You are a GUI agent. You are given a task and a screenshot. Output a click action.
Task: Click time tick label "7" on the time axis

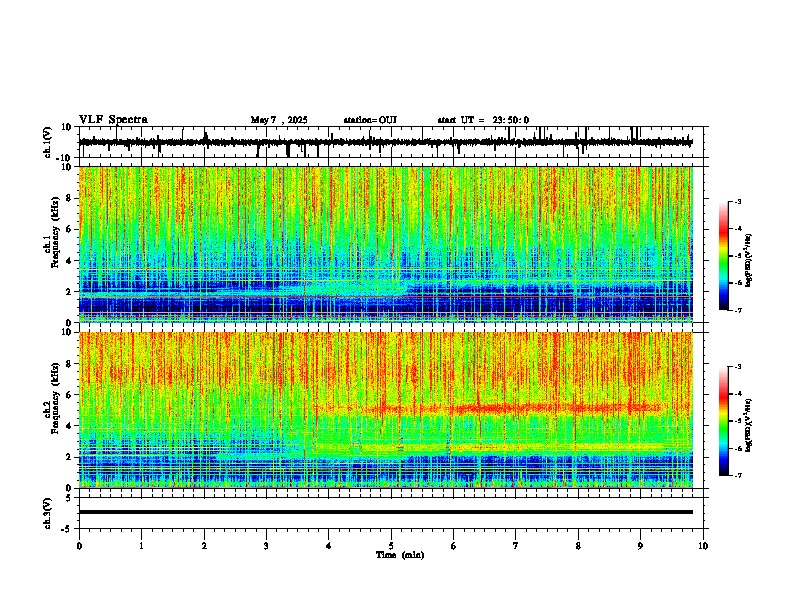coord(516,546)
